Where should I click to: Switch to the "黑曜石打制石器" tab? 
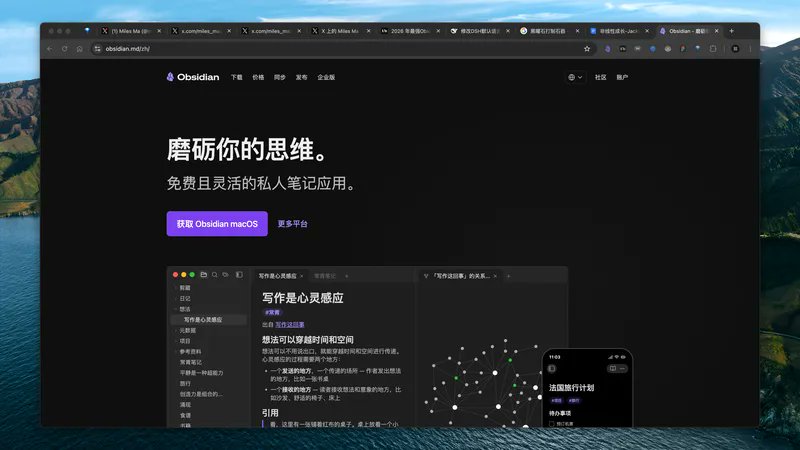(548, 31)
